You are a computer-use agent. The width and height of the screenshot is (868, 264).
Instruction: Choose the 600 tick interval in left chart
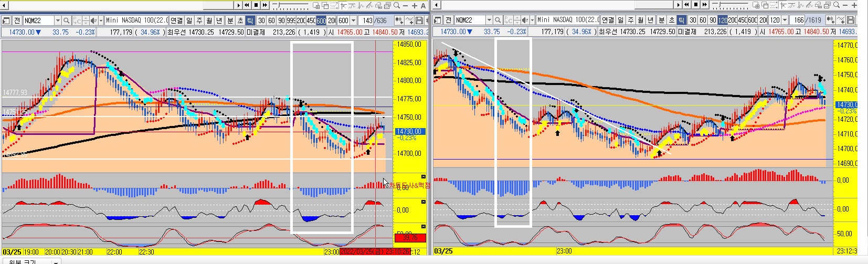[321, 20]
